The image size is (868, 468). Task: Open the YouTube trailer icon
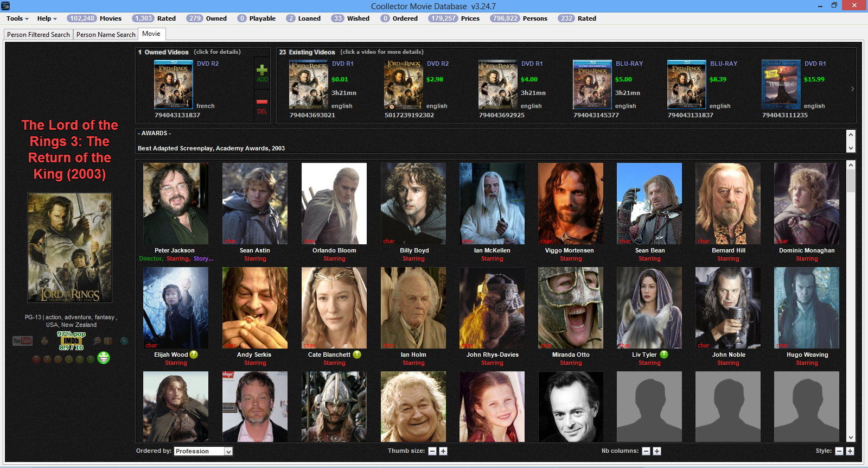click(x=22, y=341)
